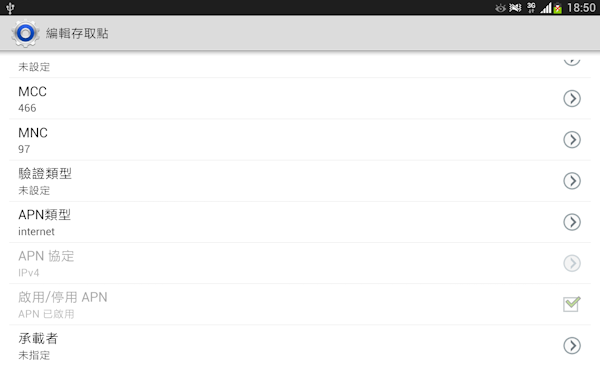
Task: Expand 驗證類型 chevron arrow
Action: click(x=572, y=181)
